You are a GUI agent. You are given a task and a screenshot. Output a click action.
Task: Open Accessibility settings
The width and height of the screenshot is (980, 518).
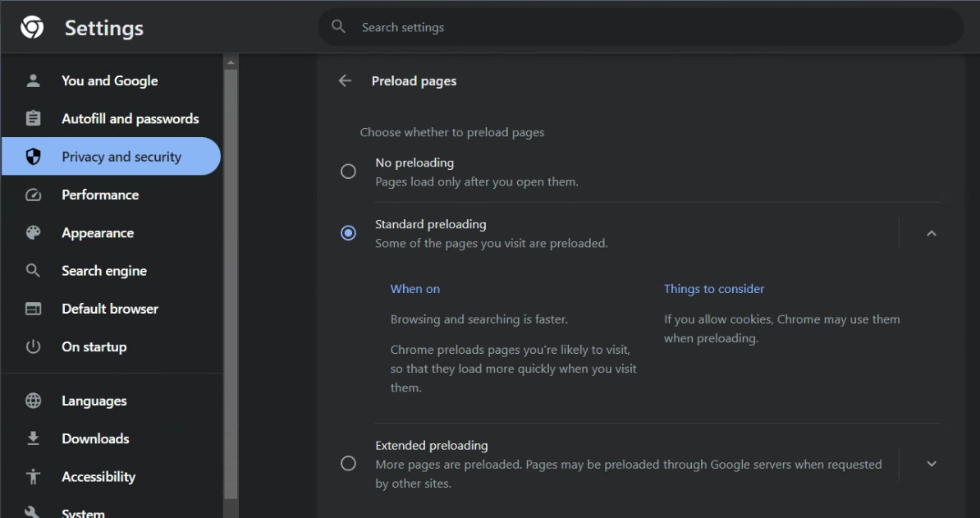[x=112, y=477]
